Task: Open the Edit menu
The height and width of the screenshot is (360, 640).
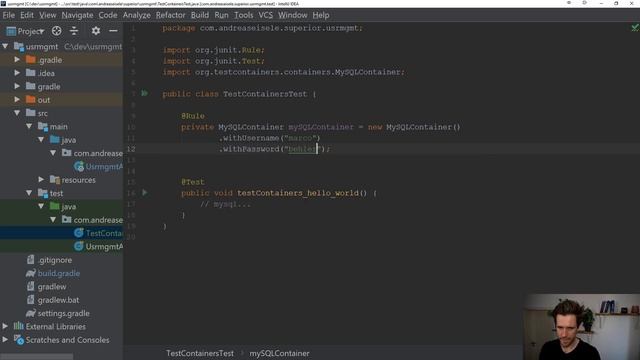Action: pyautogui.click(x=27, y=15)
